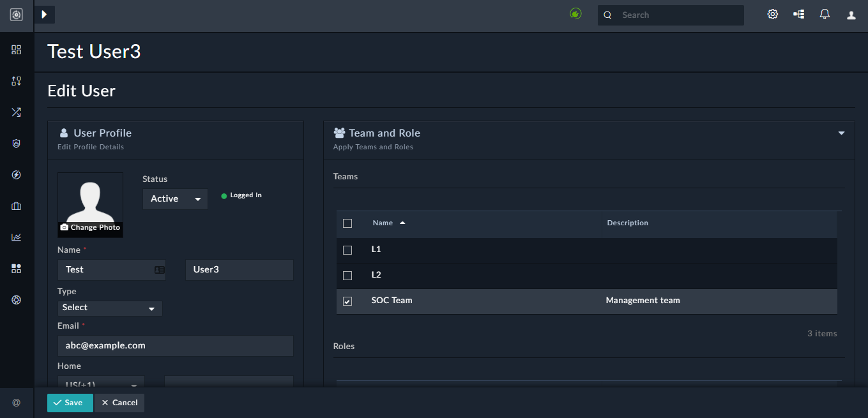Open the Type Select dropdown
This screenshot has width=868, height=418.
pyautogui.click(x=109, y=308)
